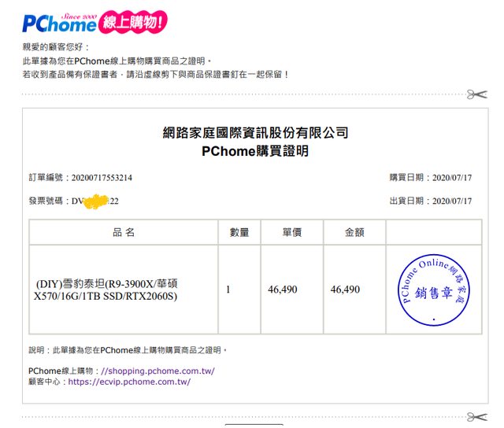Viewport: 504px width, 428px height.
Task: Click the 雪豹泰坦 product name cell
Action: 106,290
